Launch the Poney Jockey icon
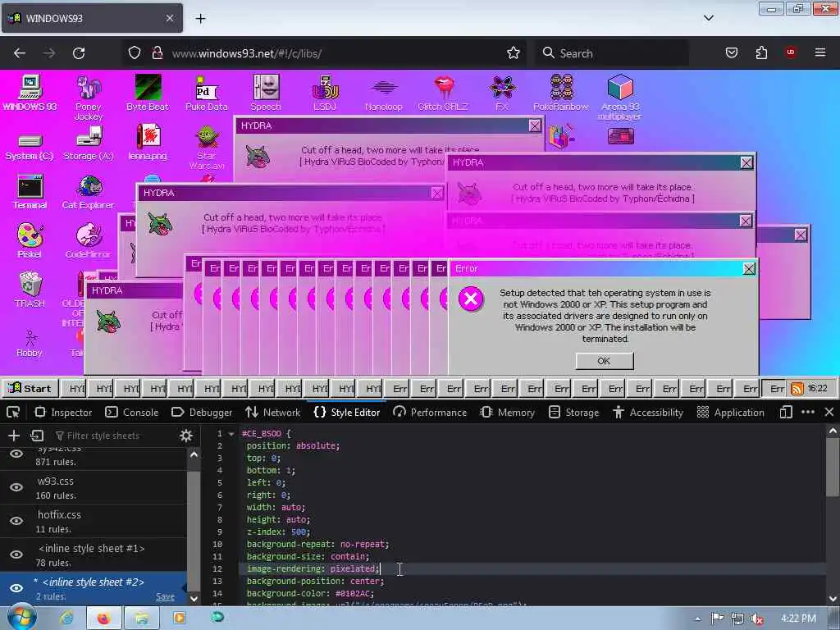Screen dimensions: 840x630 [89, 97]
